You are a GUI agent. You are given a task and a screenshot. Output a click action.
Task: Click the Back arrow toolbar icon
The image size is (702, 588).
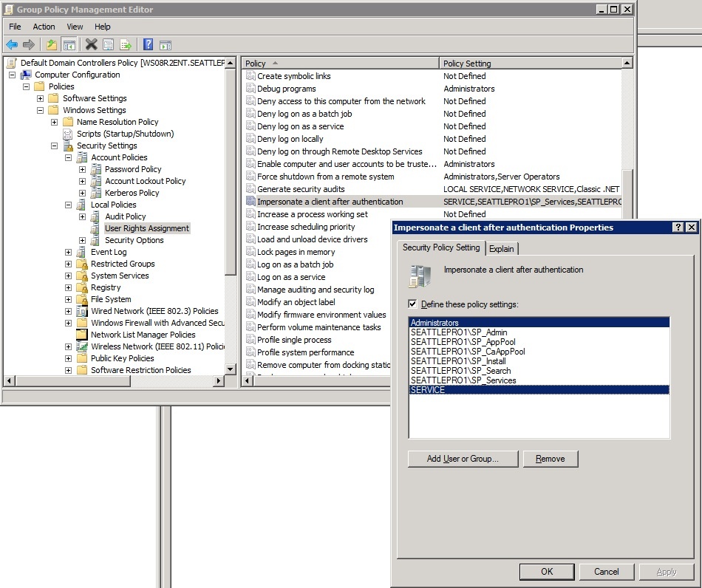coord(12,45)
